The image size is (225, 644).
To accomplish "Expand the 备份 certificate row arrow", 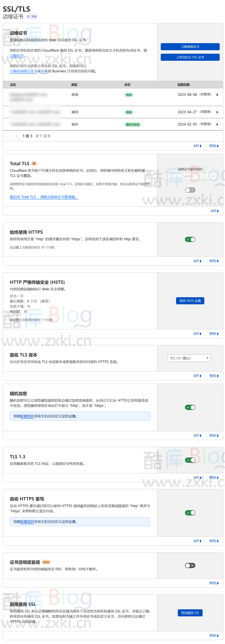I will click(217, 124).
